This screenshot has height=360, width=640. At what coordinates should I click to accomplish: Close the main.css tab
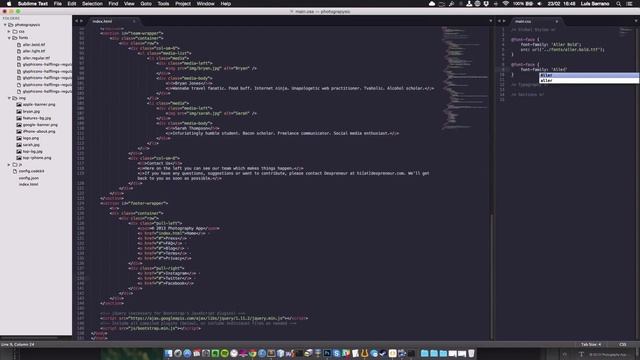point(556,21)
